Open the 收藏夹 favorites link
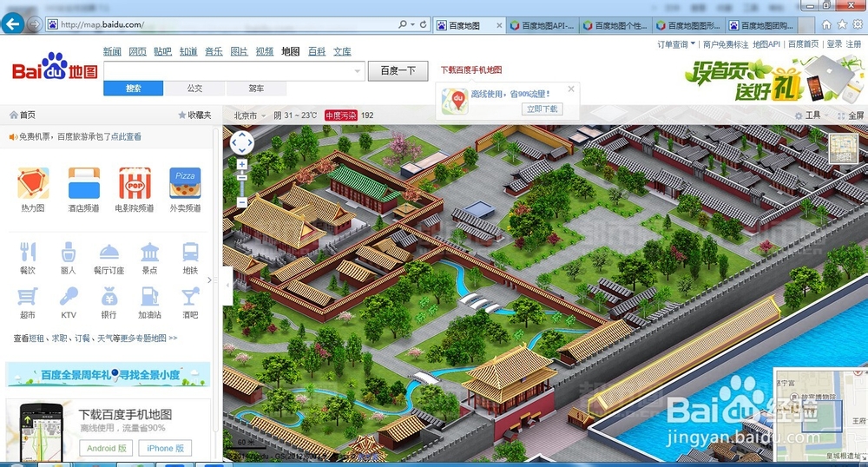Screen dimensions: 868x467 tap(194, 115)
